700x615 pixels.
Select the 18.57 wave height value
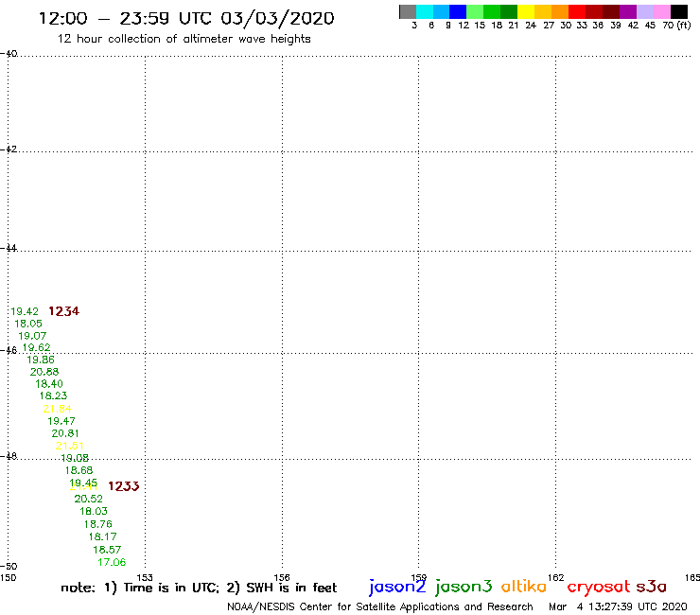[x=107, y=550]
